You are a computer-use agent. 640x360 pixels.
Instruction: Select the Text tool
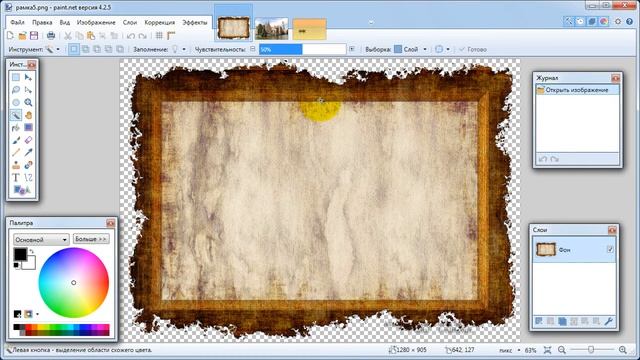16,178
